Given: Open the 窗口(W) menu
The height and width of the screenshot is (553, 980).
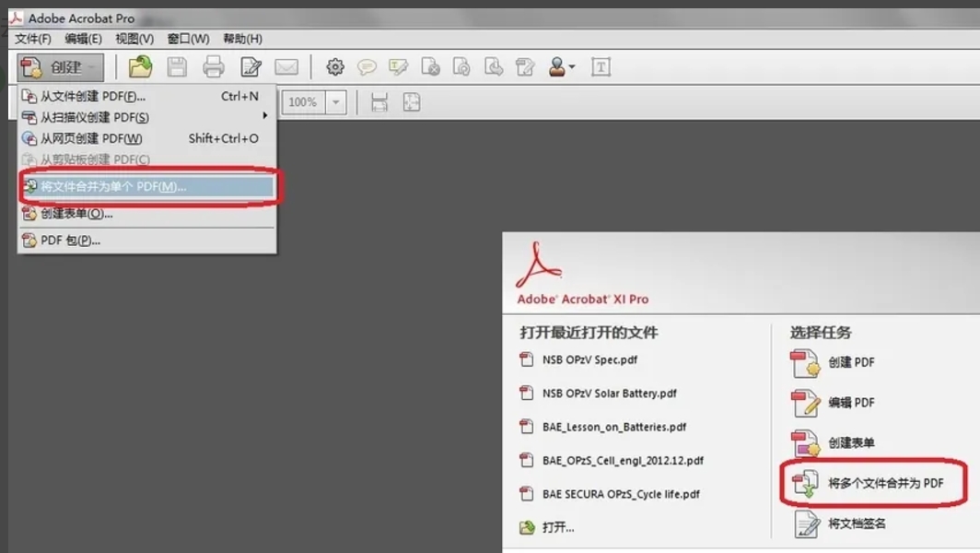Looking at the screenshot, I should pos(188,39).
